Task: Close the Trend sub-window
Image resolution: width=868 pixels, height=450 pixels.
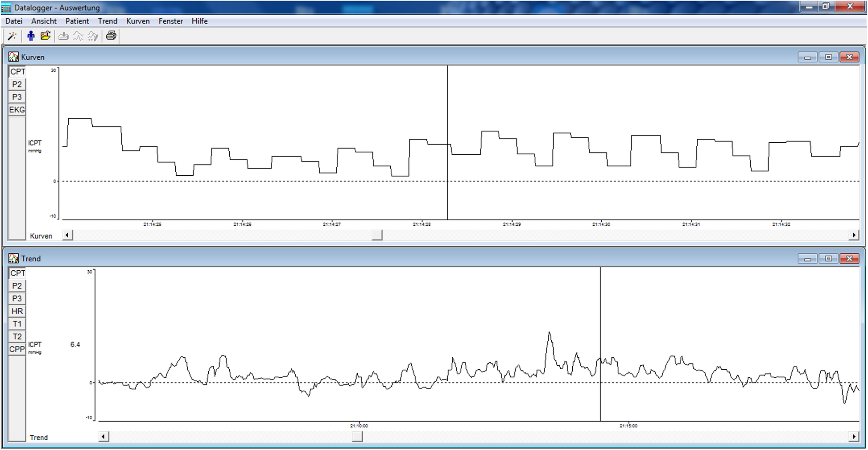Action: tap(849, 259)
